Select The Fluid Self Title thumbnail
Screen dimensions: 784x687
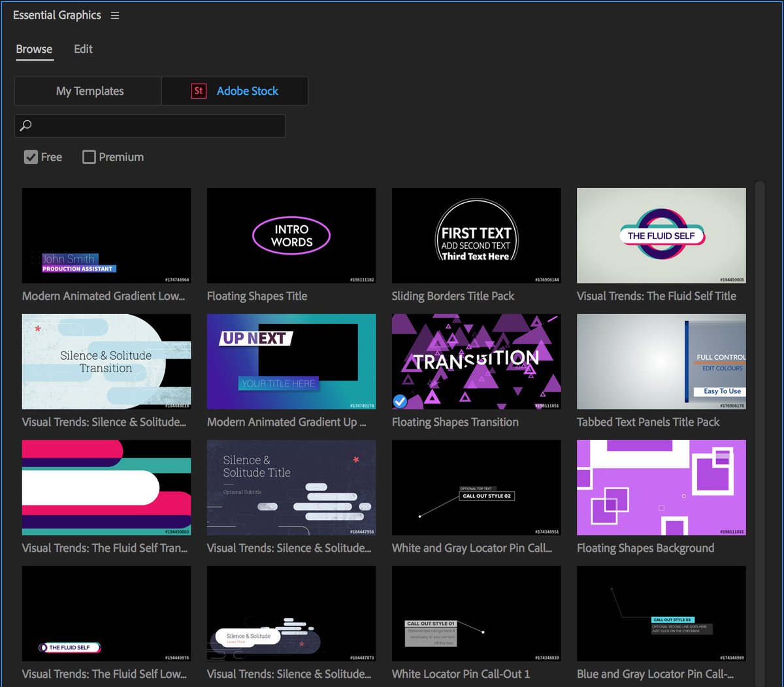[x=661, y=236]
